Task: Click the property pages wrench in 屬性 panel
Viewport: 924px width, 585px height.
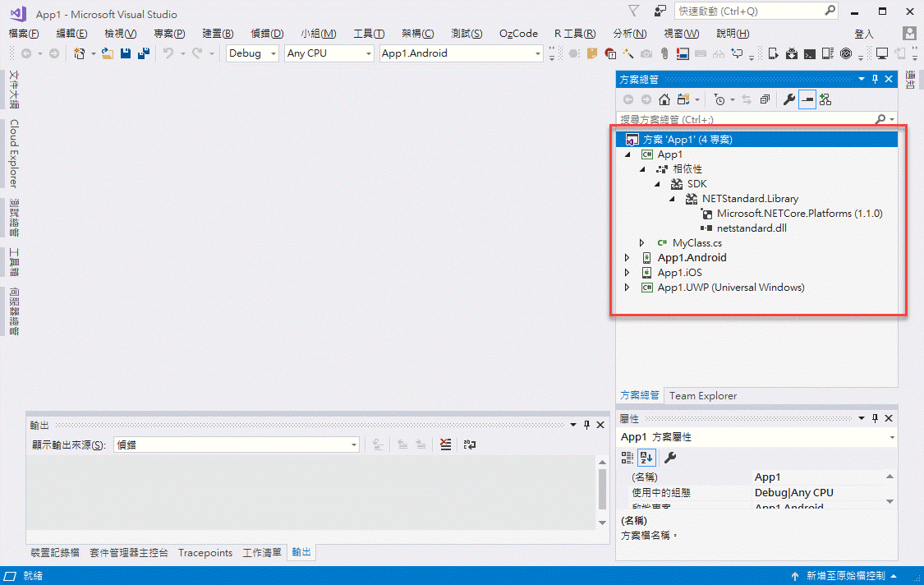Action: tap(670, 458)
